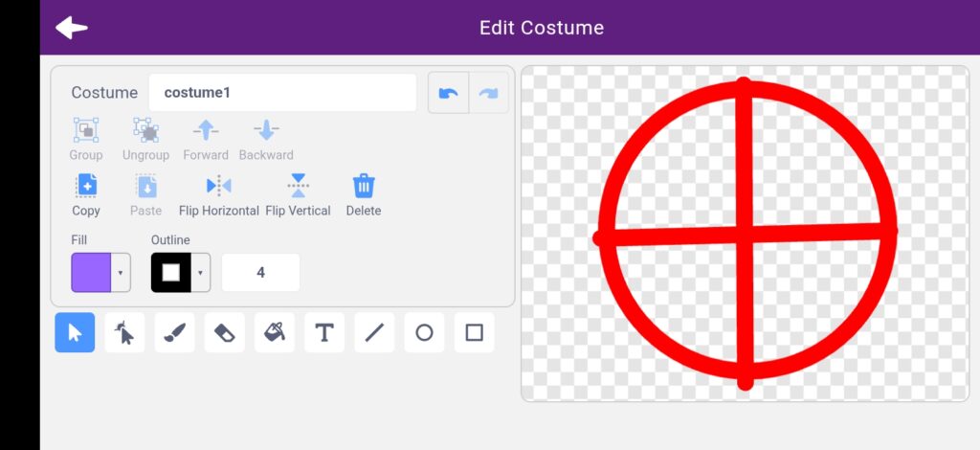Click Flip Horizontal
Screen dimensions: 980x450
point(219,194)
